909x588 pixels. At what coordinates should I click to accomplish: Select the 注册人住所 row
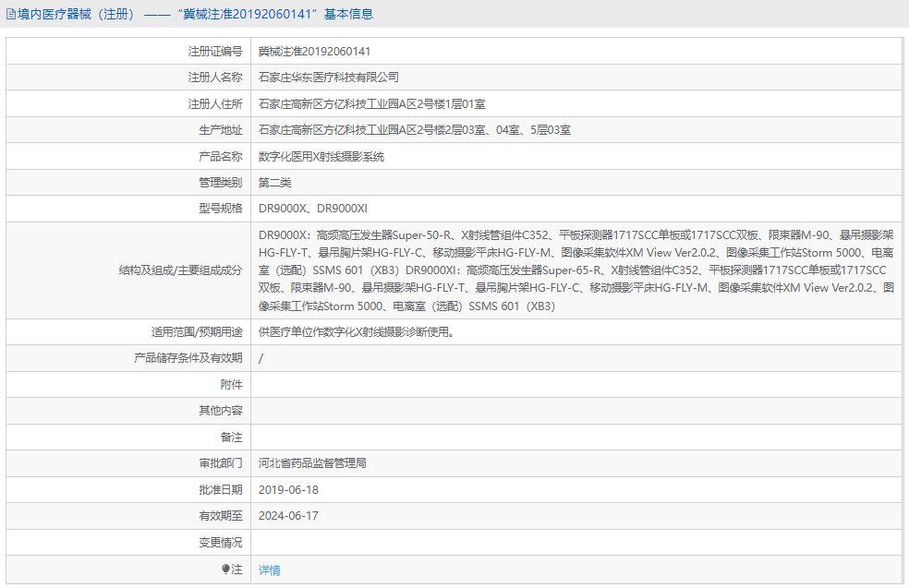coord(370,103)
